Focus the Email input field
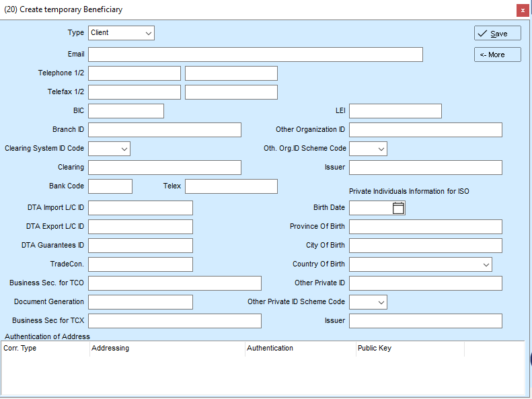This screenshot has width=532, height=399. (256, 55)
